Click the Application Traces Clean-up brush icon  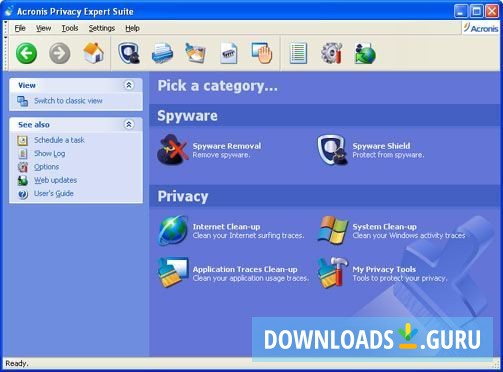coord(172,272)
